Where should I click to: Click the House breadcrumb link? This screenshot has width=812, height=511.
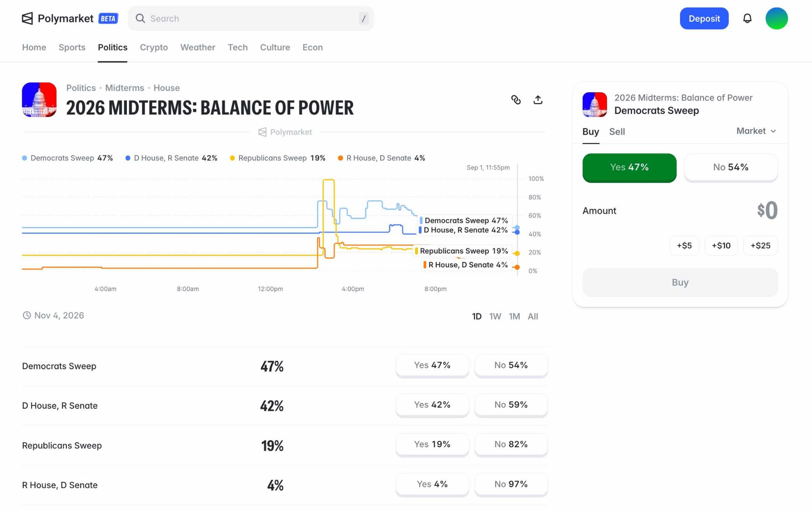(x=167, y=88)
